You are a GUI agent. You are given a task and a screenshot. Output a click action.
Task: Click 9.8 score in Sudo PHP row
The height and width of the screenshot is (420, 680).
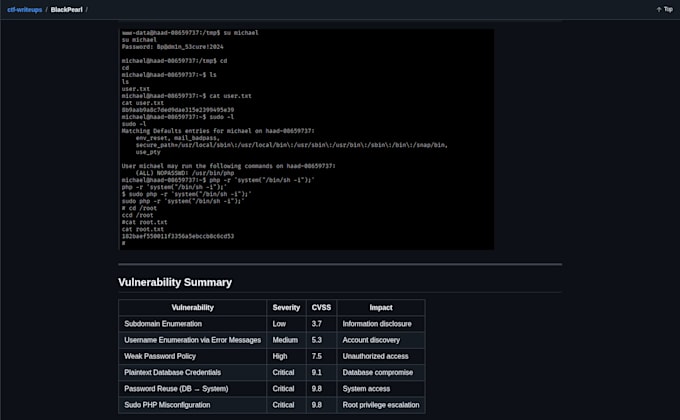pos(321,405)
